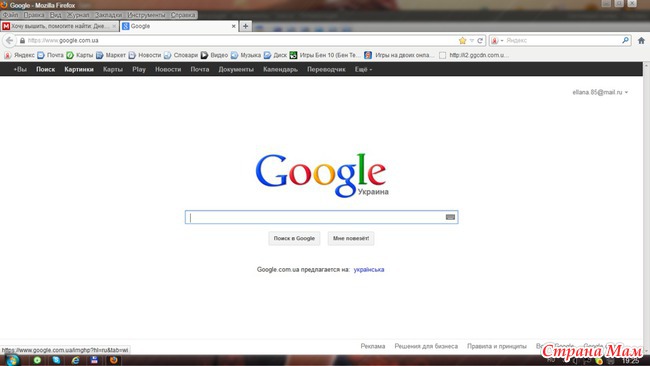Viewport: 650px width, 366px height.
Task: Open Firefox home page via house icon
Action: click(641, 41)
